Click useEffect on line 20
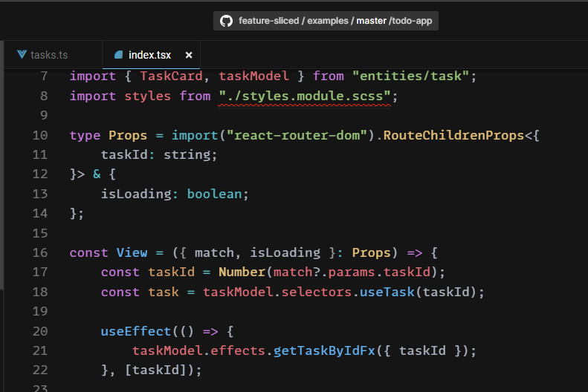 (x=136, y=331)
